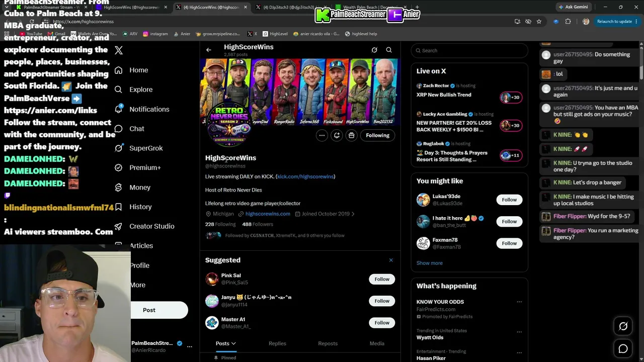Switch to the Replies tab
Screen dimensions: 644x362
277,343
